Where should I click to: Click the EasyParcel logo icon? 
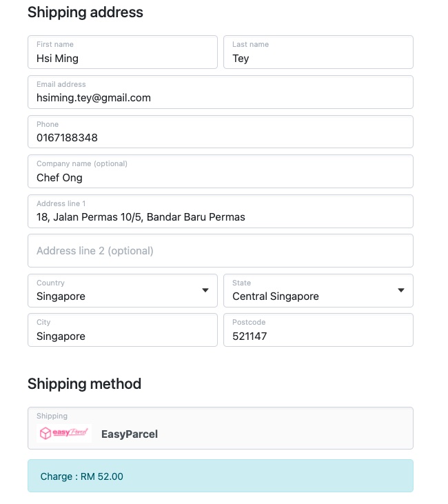(x=64, y=434)
